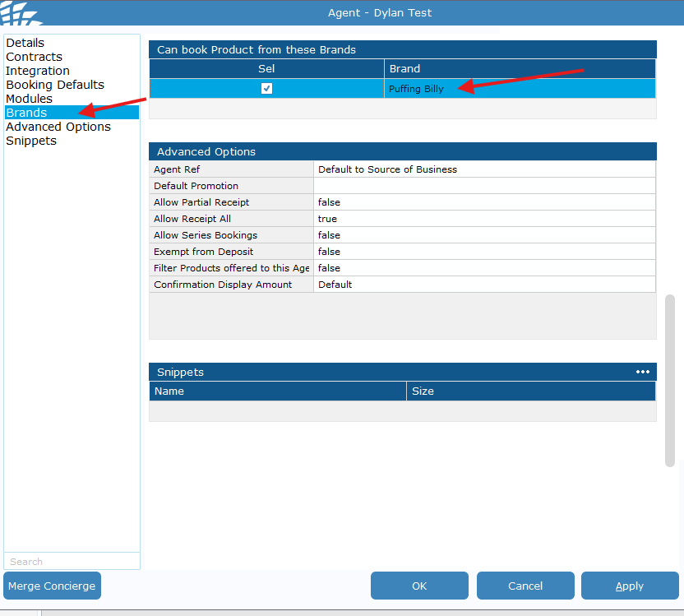Click the Snippets three-dots options icon
Screen dimensions: 684x616
point(642,372)
